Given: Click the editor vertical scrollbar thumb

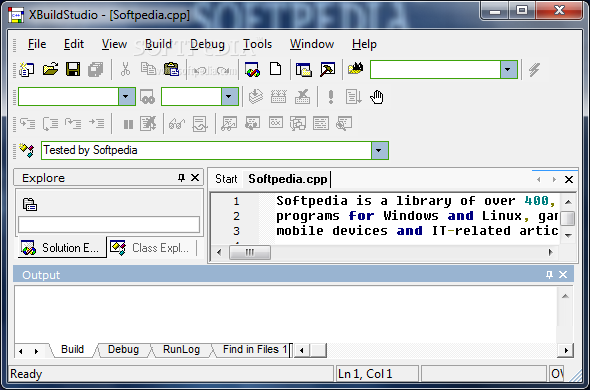Looking at the screenshot, I should coord(568,218).
